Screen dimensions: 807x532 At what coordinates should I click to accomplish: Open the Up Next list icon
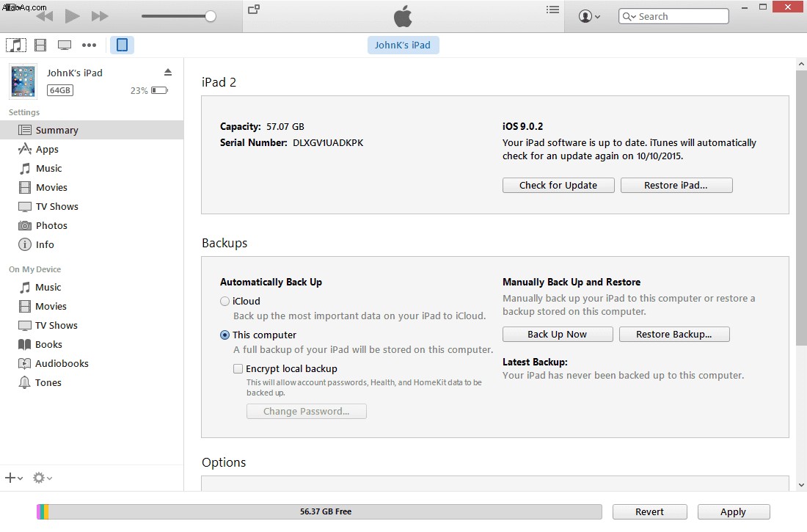552,10
